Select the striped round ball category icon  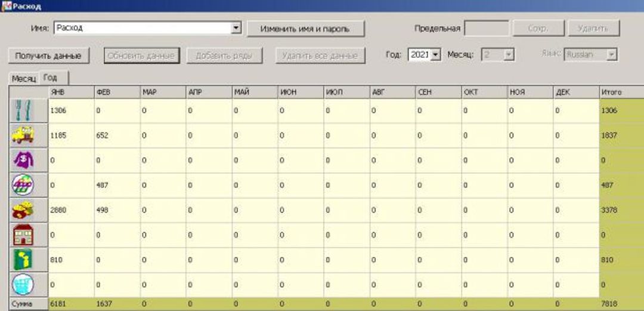23,186
